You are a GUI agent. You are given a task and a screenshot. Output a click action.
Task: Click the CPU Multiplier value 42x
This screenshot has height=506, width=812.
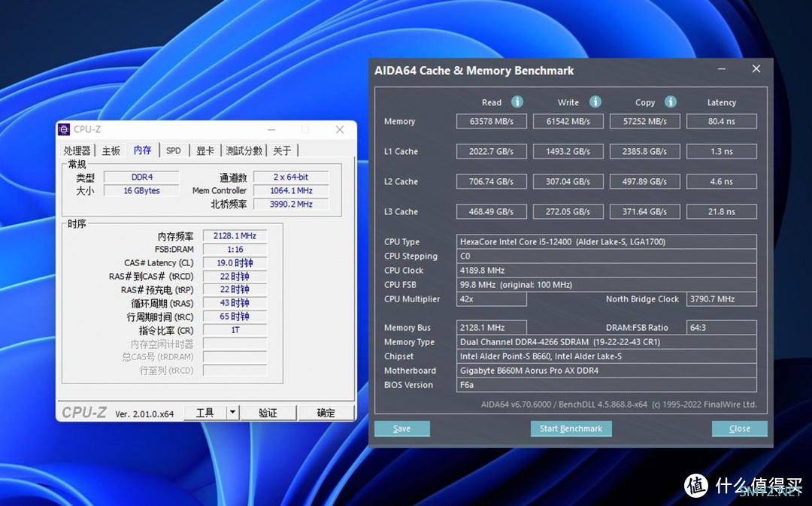492,298
